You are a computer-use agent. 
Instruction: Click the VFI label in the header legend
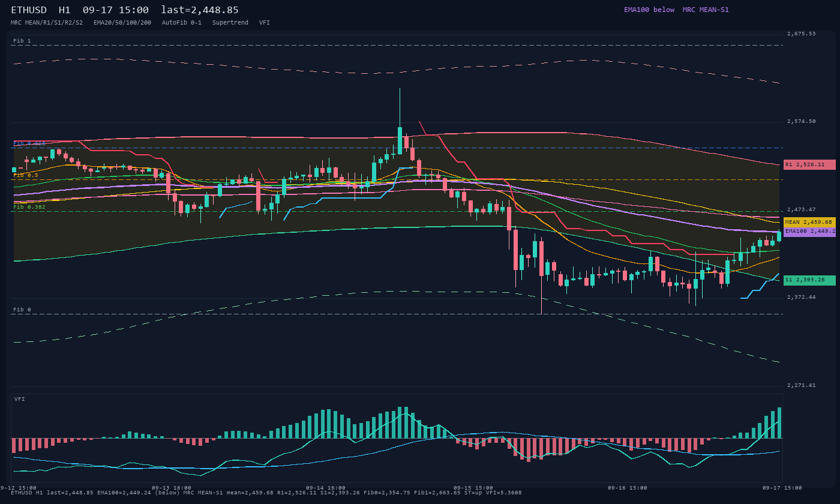(265, 22)
